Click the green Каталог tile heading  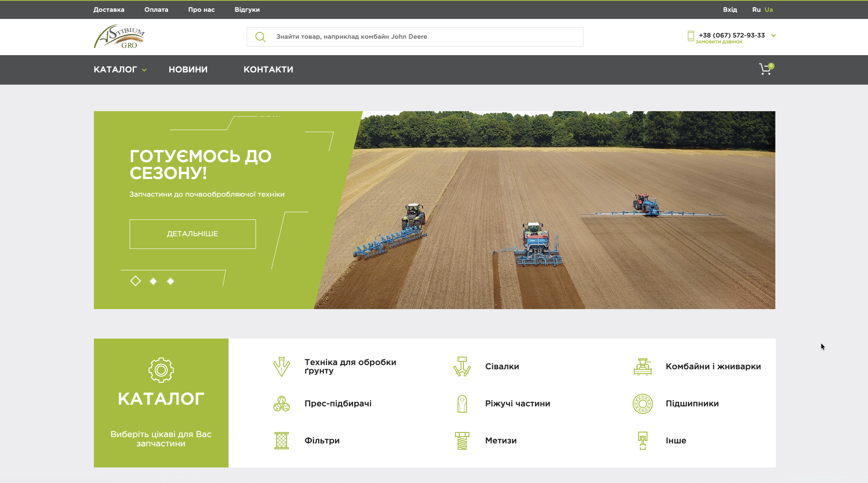[161, 399]
